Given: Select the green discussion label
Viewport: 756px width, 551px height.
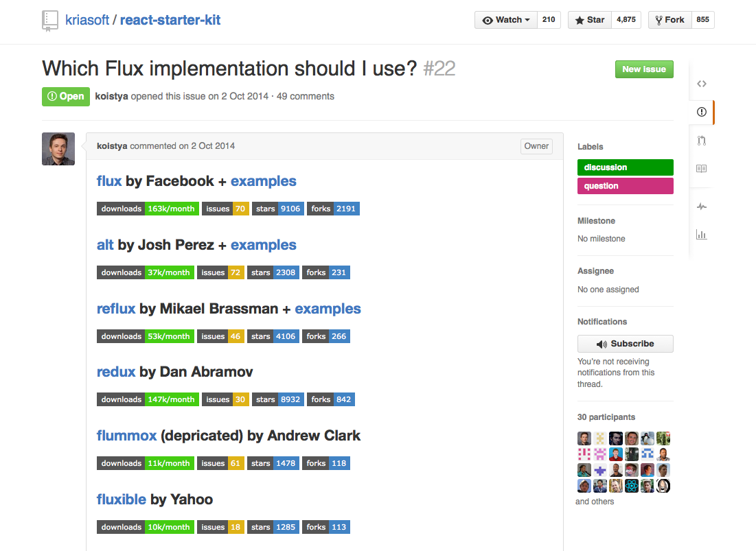Looking at the screenshot, I should point(626,167).
